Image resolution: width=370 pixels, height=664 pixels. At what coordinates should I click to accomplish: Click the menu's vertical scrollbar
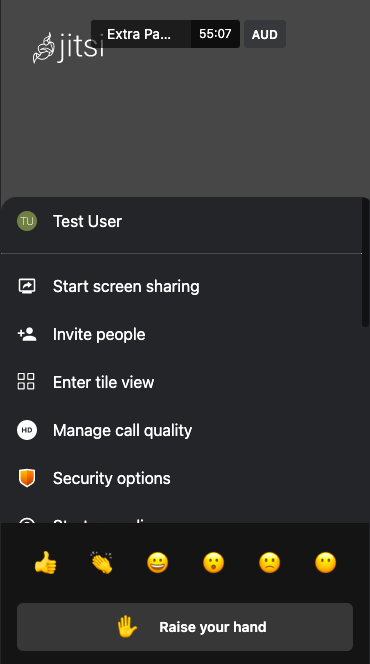(x=365, y=263)
